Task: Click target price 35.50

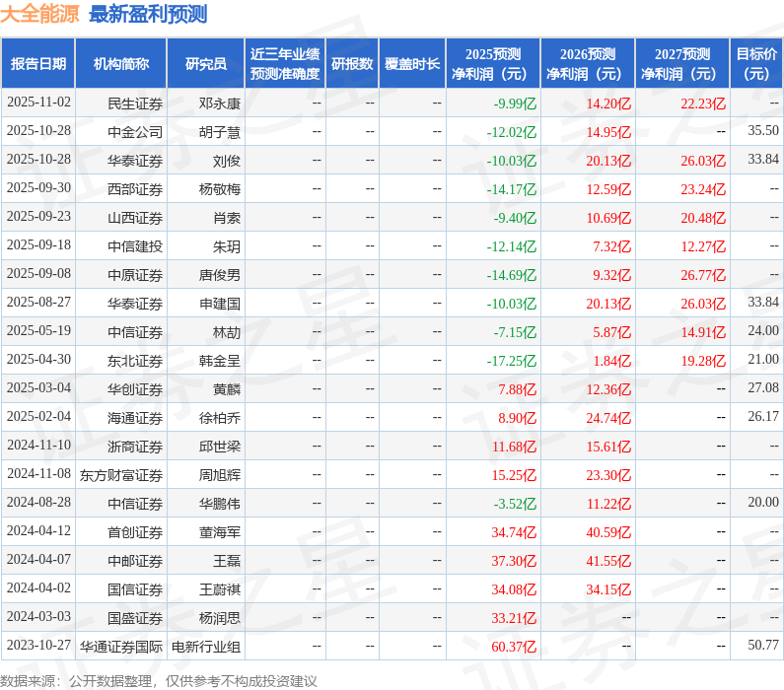Action: (763, 130)
